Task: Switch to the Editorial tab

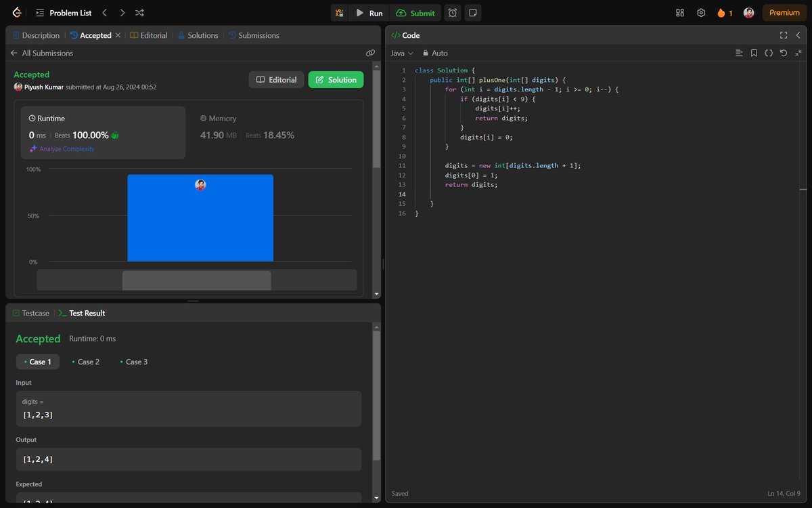Action: click(x=149, y=35)
